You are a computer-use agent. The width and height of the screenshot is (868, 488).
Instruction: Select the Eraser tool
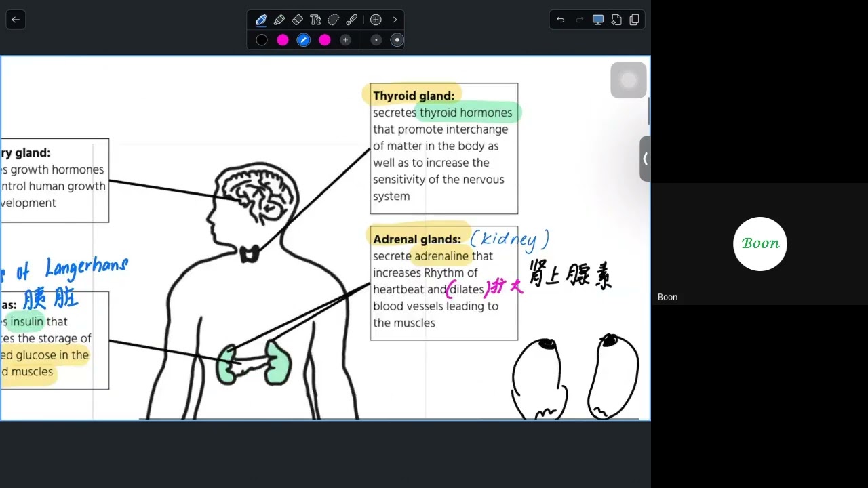297,20
